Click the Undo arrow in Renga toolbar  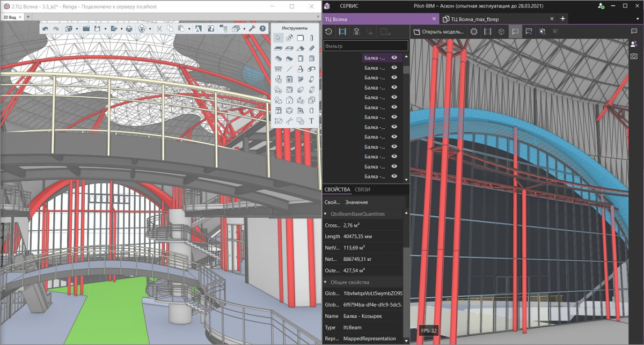pos(45,28)
